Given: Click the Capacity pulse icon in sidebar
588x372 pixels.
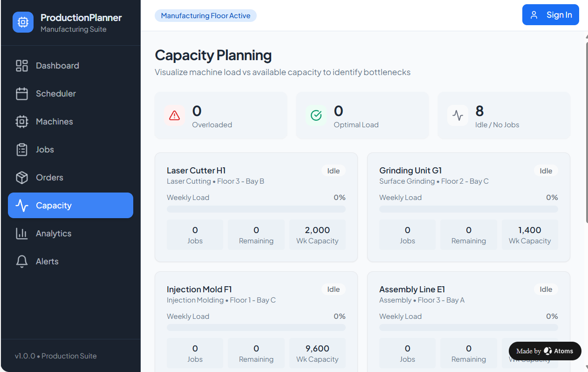Looking at the screenshot, I should [x=22, y=206].
